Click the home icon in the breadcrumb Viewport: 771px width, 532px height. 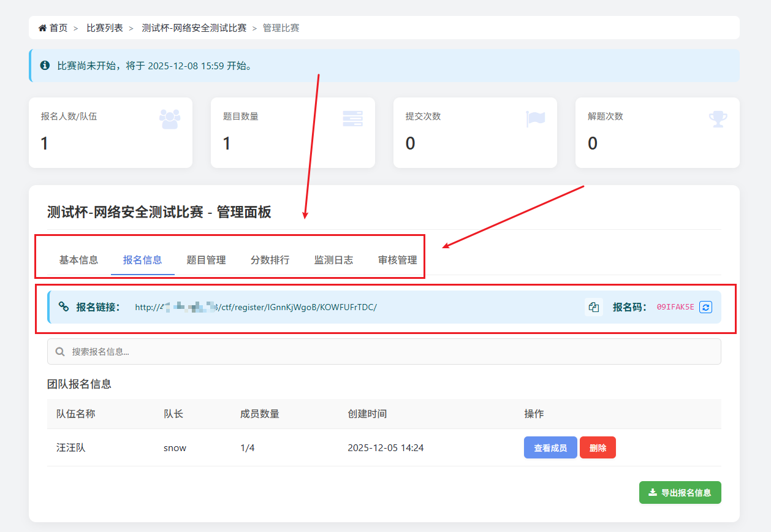pos(42,28)
